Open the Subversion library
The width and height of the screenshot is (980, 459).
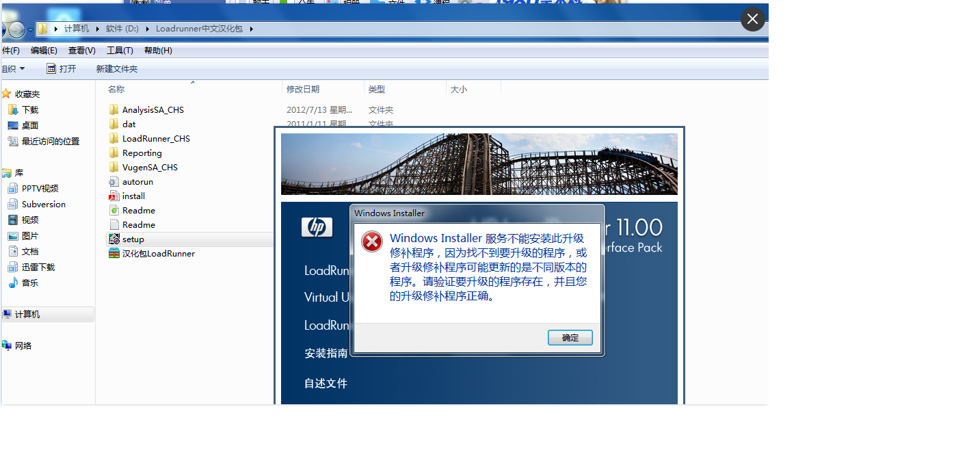coord(44,204)
